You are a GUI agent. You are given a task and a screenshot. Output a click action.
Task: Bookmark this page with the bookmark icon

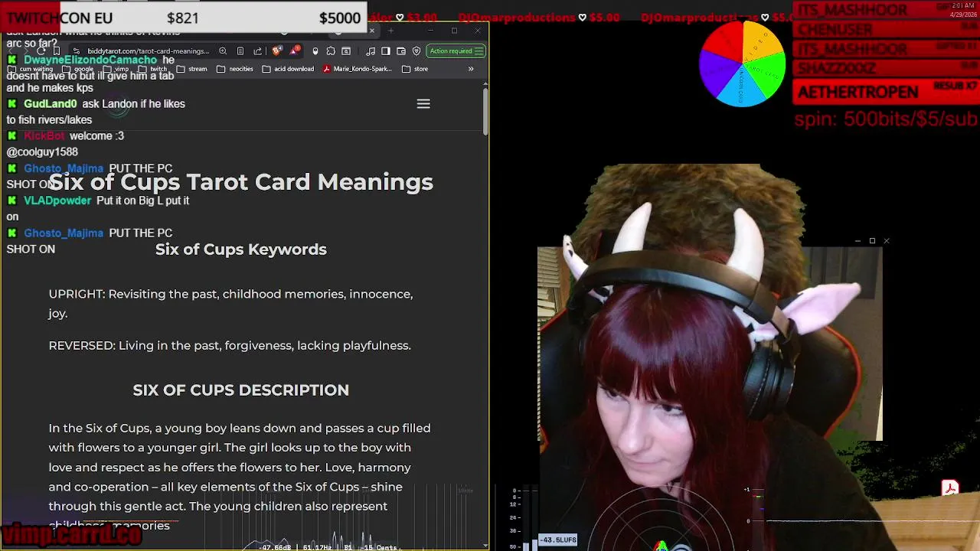(57, 51)
